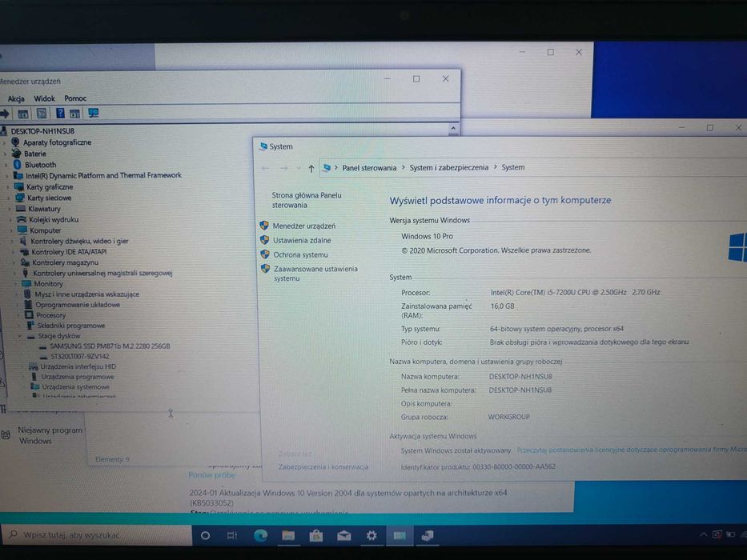
Task: Open Strona główna Panelu sterowania
Action: click(307, 200)
